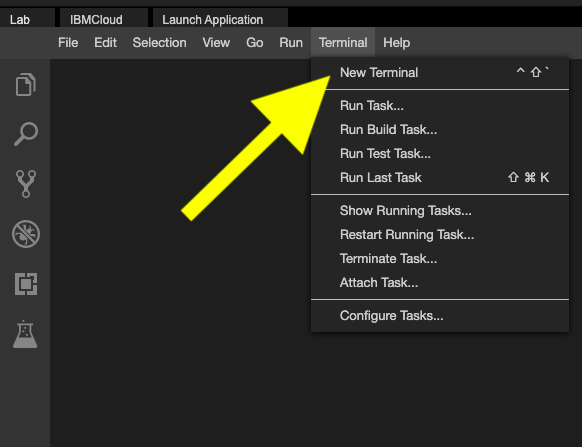Close the open Terminal menu
Image resolution: width=582 pixels, height=447 pixels.
(343, 42)
